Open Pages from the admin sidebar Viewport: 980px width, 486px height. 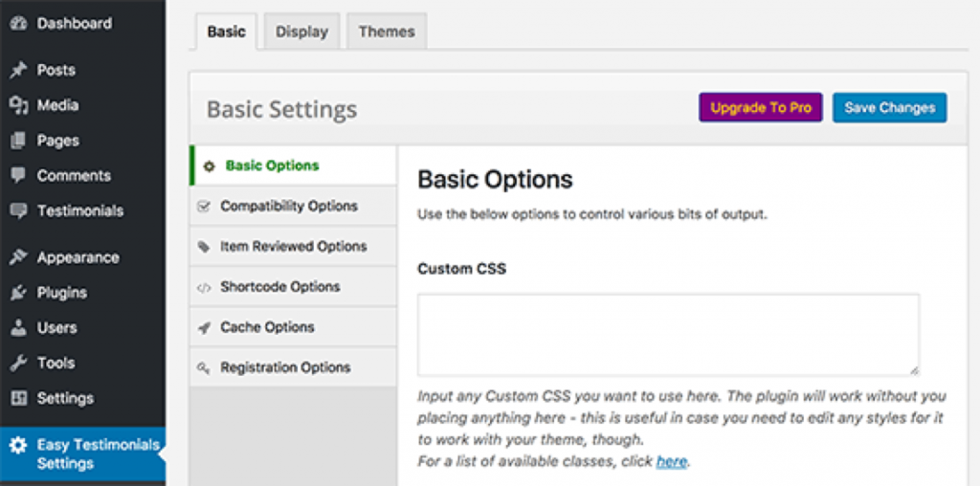coord(82,141)
